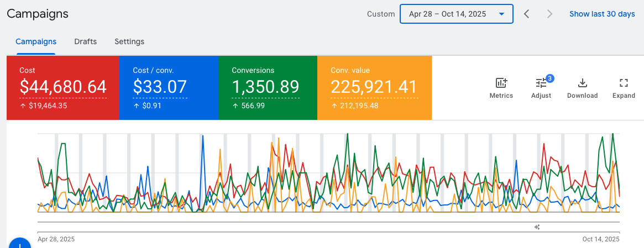Open the Metrics chart options
The height and width of the screenshot is (248, 644).
pos(501,88)
